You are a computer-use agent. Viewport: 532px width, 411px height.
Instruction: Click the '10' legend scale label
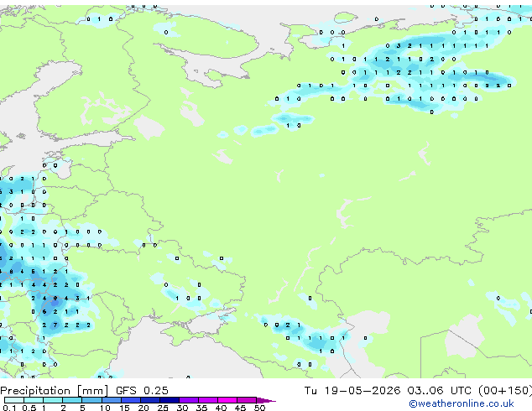pyautogui.click(x=105, y=408)
